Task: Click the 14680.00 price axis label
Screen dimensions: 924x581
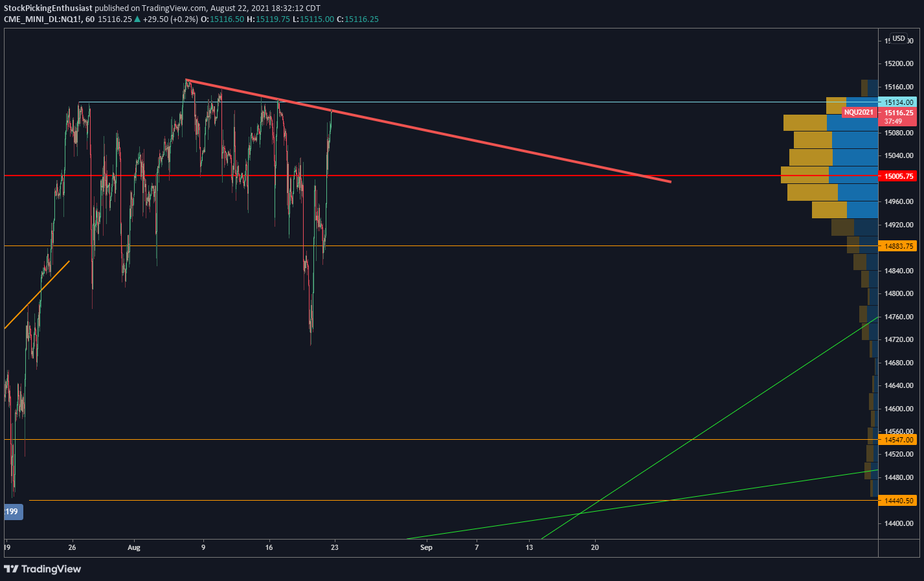Action: pyautogui.click(x=899, y=363)
